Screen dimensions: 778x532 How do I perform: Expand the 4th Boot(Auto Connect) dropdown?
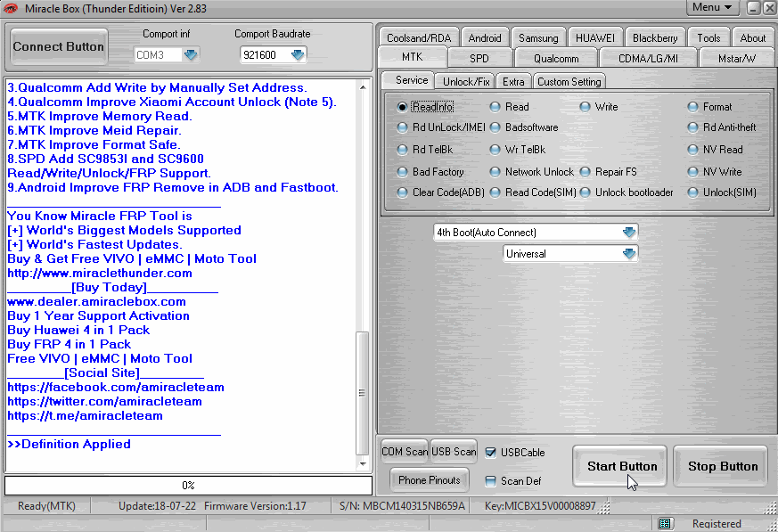628,233
